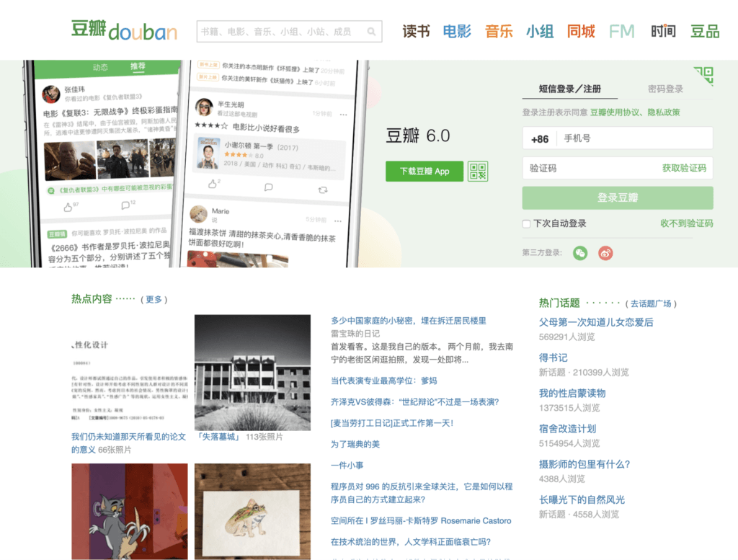The image size is (738, 560).
Task: Open article 齐泽克VS彼得森
Action: point(414,402)
